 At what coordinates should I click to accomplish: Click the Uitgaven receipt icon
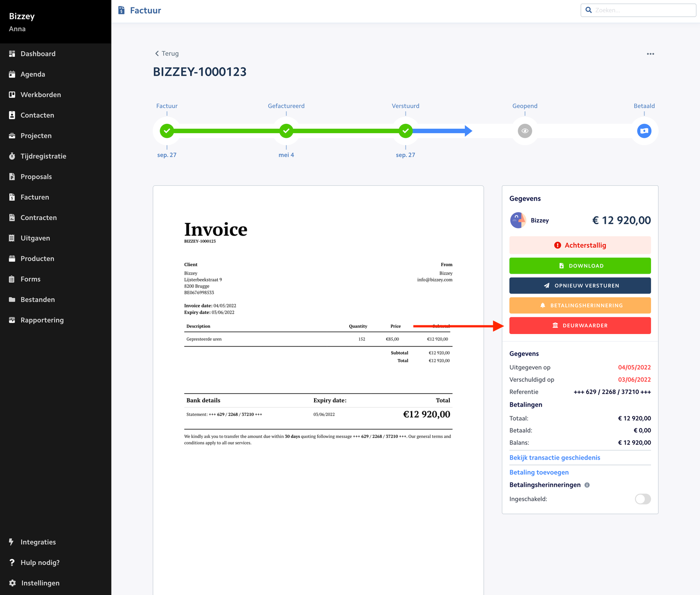[12, 238]
